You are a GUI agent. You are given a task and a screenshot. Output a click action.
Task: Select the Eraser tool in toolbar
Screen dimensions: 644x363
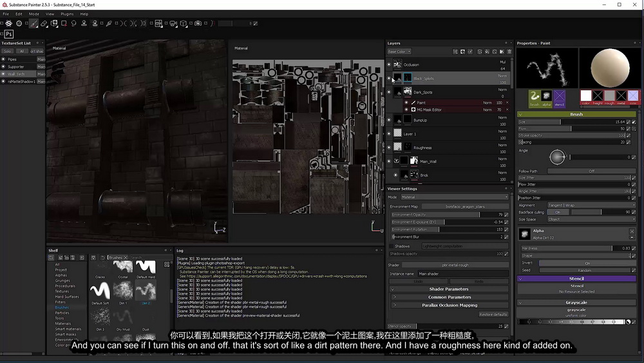coord(44,23)
